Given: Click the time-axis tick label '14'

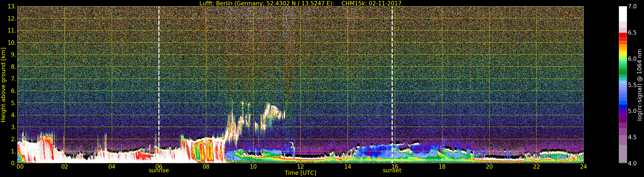Looking at the screenshot, I should coord(347,166).
